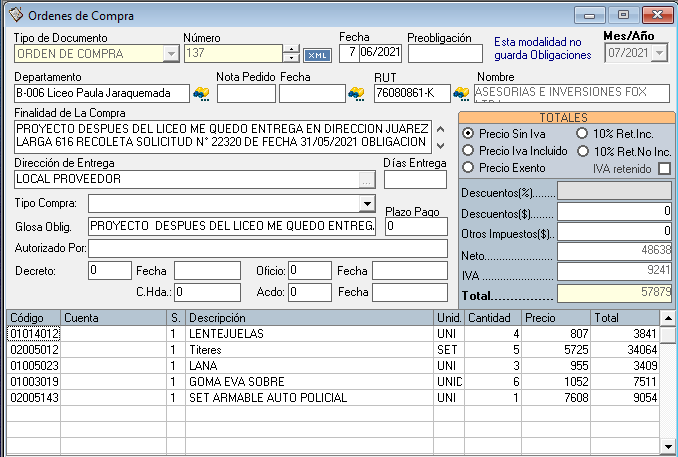
Task: Click the Plazo Pago input field
Action: pos(416,226)
